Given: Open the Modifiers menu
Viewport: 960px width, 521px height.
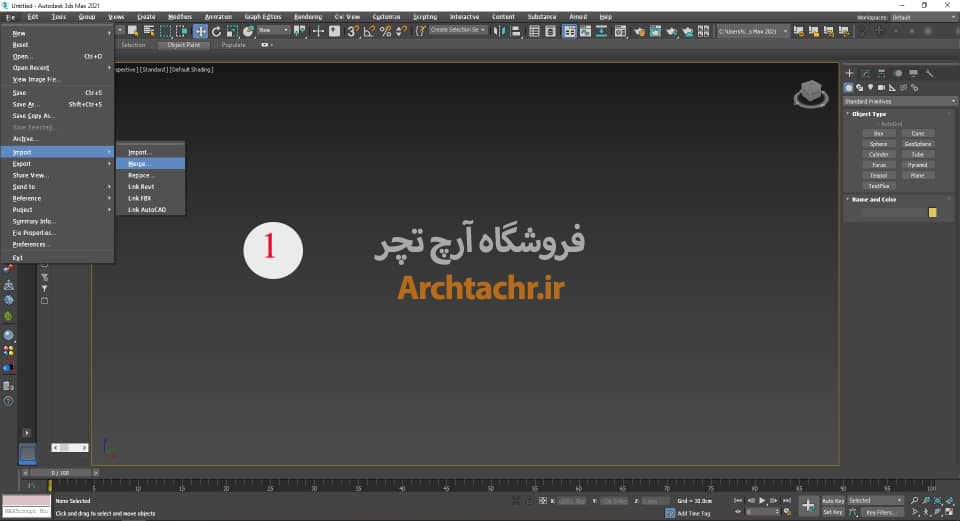Looking at the screenshot, I should click(x=179, y=17).
